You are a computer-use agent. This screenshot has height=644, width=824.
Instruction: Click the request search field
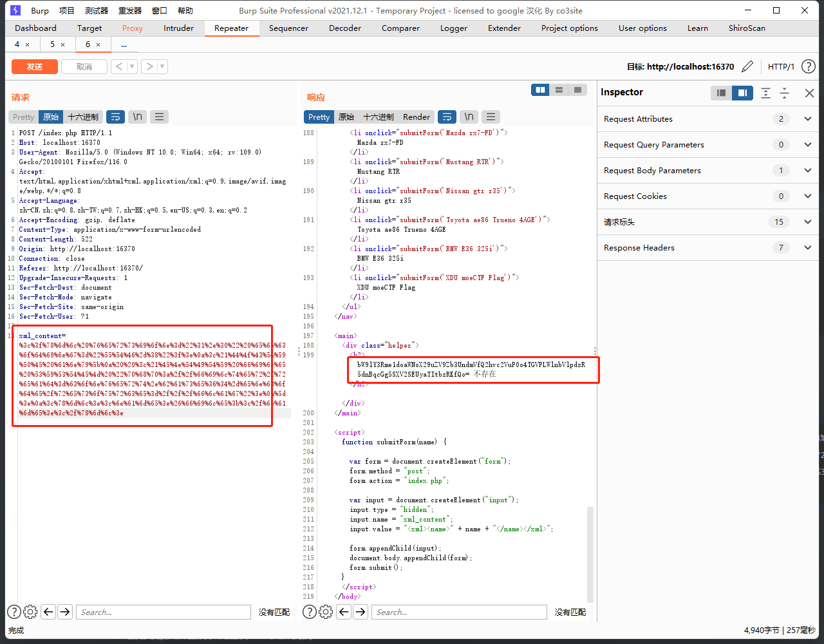click(164, 612)
